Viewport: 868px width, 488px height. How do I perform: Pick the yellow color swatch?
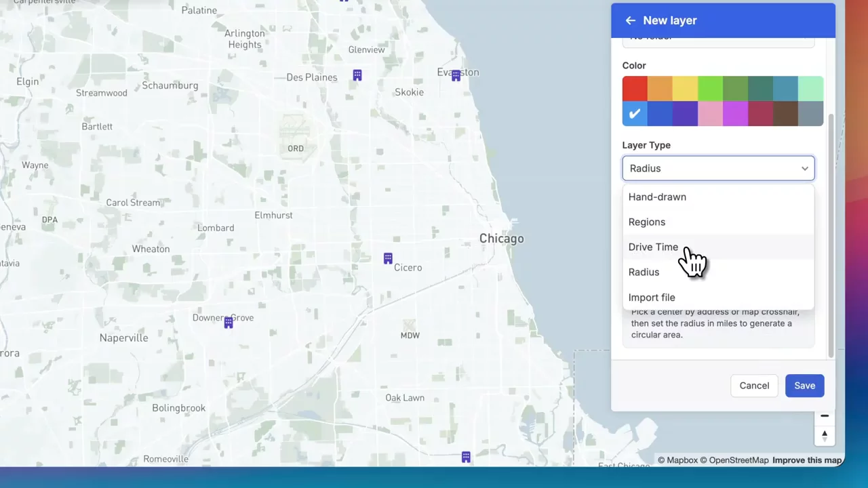pos(685,89)
